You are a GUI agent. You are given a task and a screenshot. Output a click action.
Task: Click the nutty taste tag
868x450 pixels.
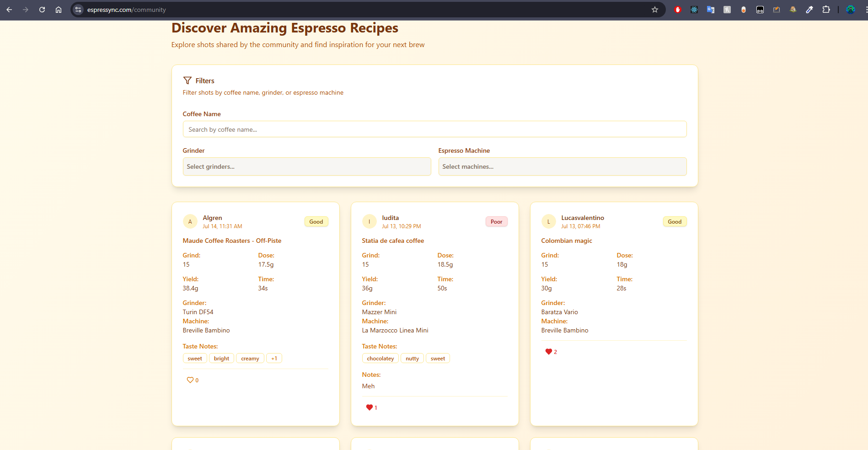click(x=412, y=359)
